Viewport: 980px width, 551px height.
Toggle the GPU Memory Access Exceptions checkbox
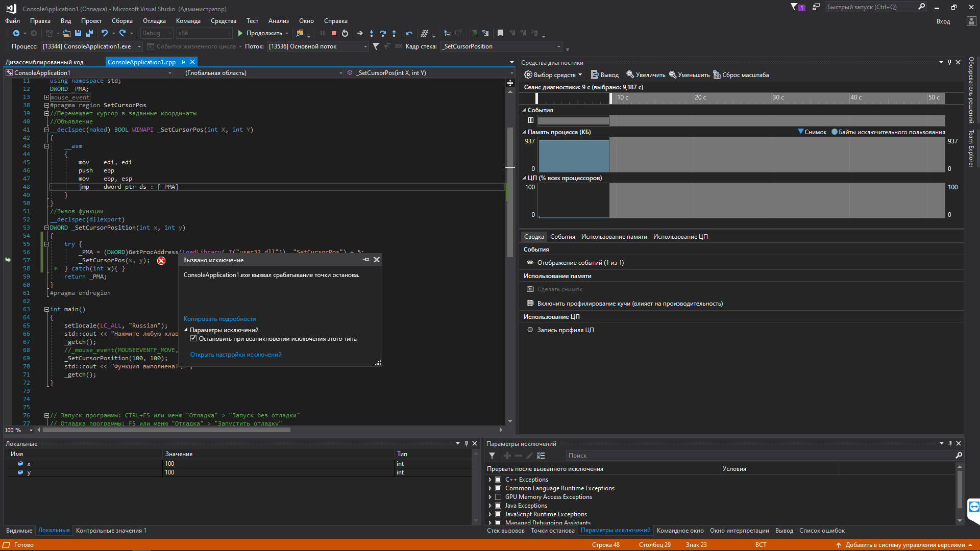498,497
